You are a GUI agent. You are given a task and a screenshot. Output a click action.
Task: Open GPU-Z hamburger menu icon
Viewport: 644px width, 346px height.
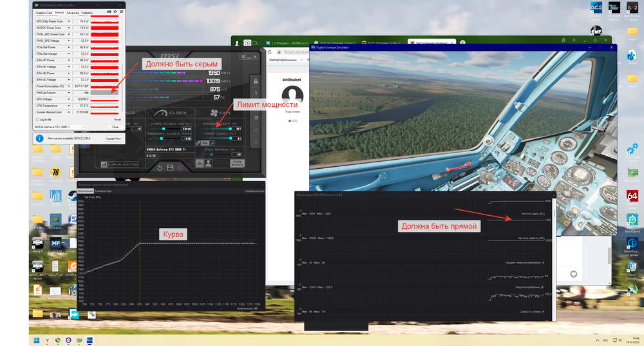(x=121, y=12)
